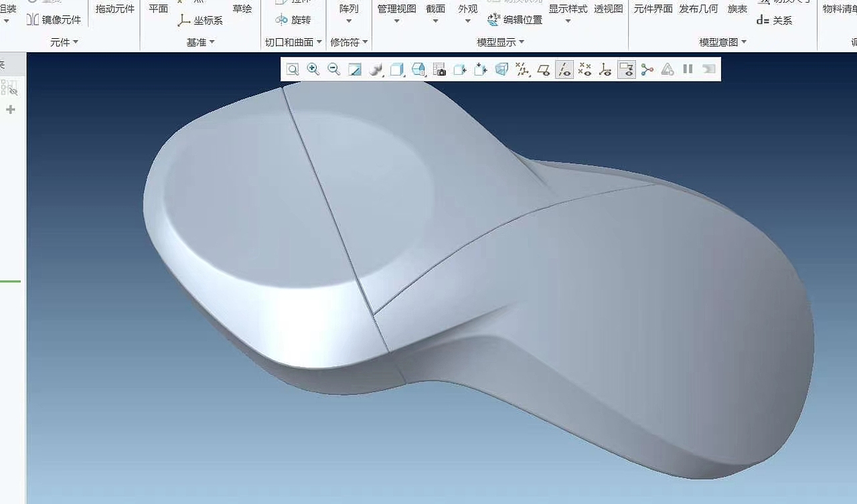The image size is (857, 504).
Task: Expand the 模型意图 (Model Intent) group
Action: (723, 42)
